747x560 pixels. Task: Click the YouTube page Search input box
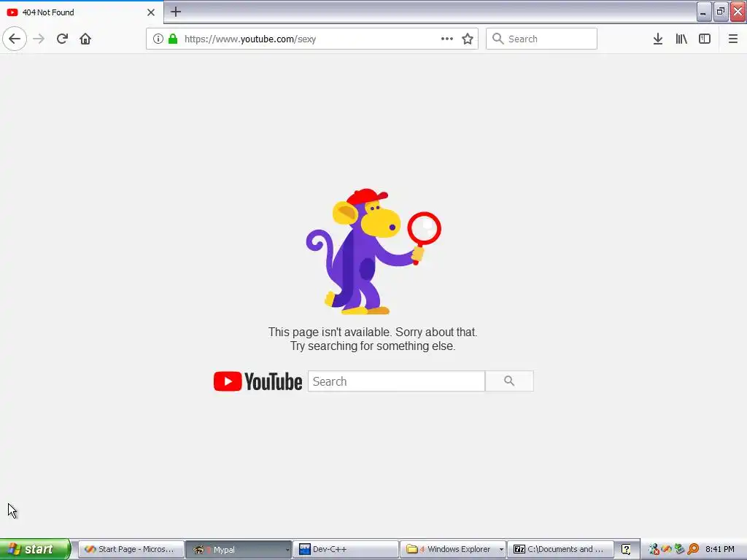click(396, 381)
